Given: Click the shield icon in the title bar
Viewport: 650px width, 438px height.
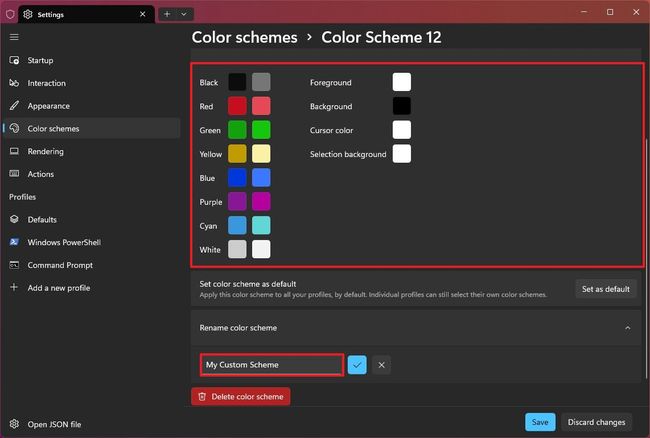Looking at the screenshot, I should coord(10,15).
